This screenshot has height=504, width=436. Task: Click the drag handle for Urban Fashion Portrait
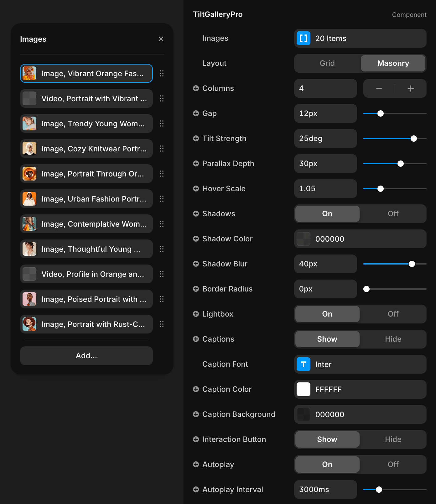point(162,199)
